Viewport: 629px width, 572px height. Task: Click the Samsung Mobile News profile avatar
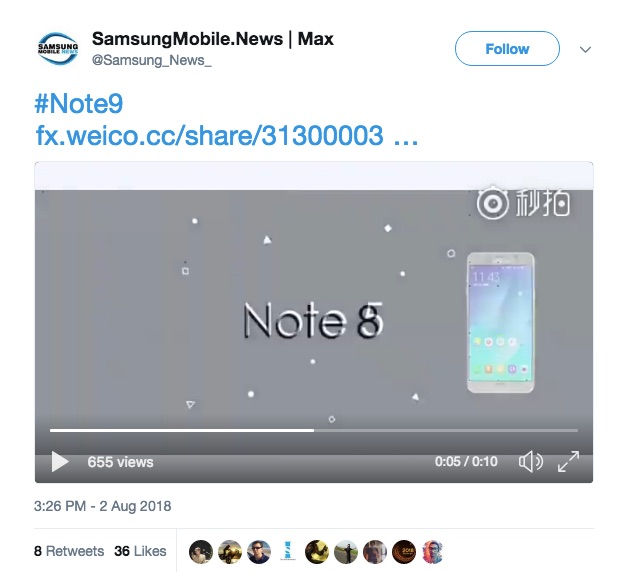tap(58, 48)
